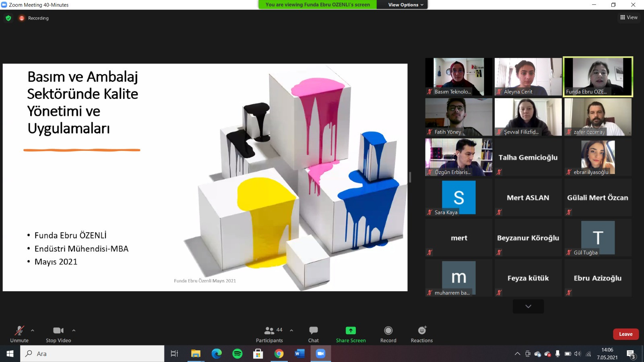Select Aleyna Cerit video thumbnail

(528, 76)
